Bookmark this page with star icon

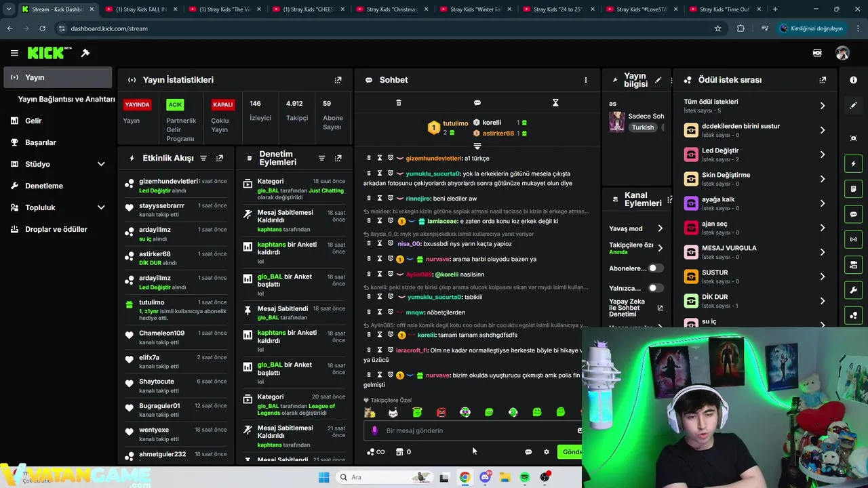pyautogui.click(x=717, y=28)
